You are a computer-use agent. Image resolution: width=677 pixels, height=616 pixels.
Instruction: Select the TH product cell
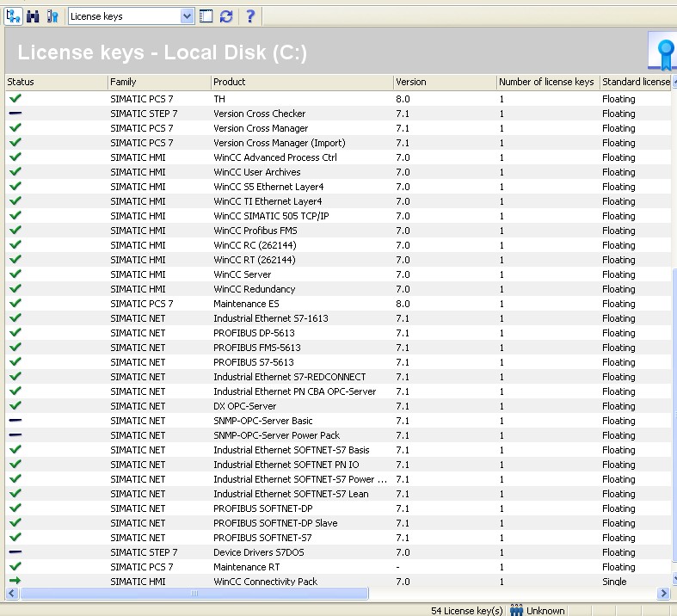click(219, 99)
